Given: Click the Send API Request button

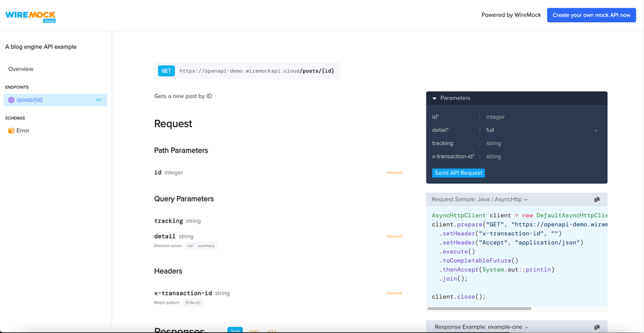Looking at the screenshot, I should point(459,173).
